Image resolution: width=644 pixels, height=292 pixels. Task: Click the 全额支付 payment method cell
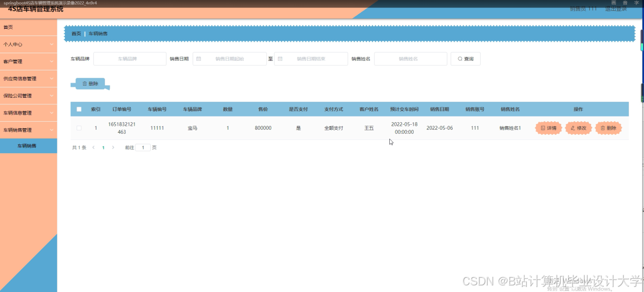click(x=334, y=128)
